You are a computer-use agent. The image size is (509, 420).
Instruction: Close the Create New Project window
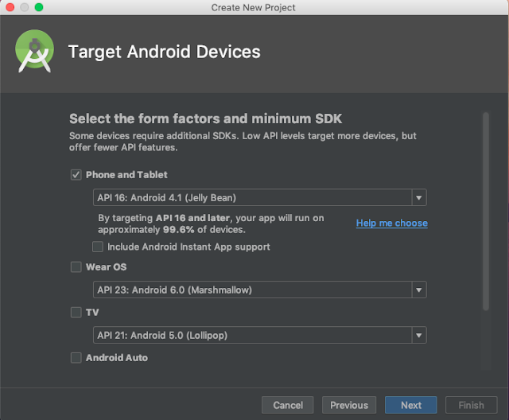[9, 7]
